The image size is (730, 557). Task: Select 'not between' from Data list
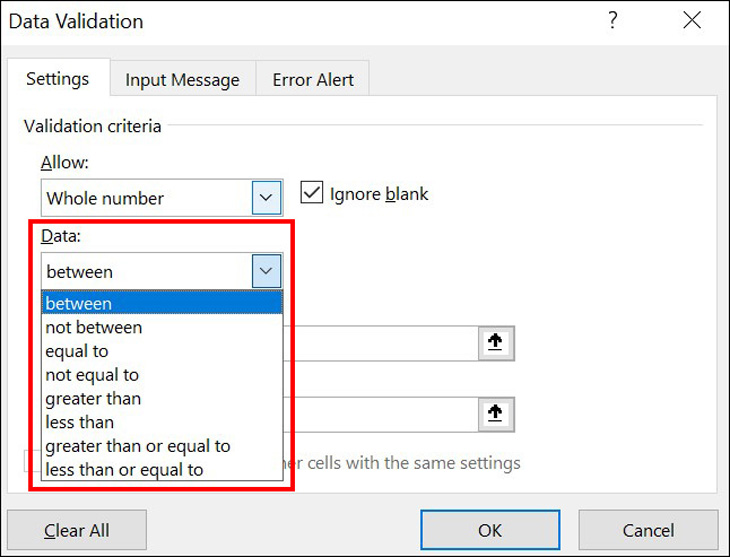[x=162, y=327]
